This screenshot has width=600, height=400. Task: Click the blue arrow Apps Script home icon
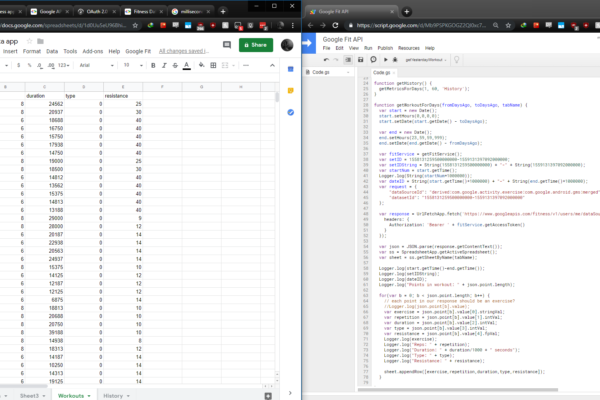(x=308, y=43)
